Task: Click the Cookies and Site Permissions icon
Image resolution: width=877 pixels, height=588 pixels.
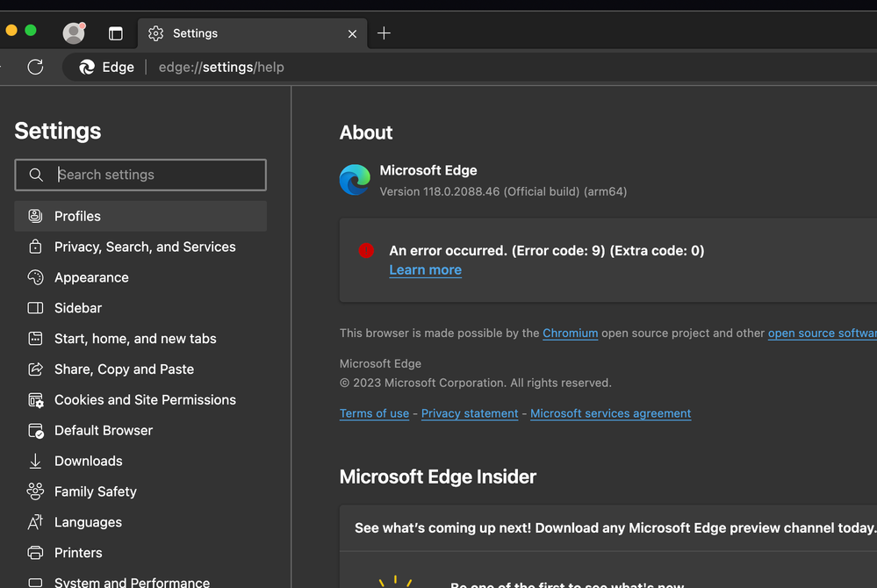Action: pyautogui.click(x=36, y=400)
